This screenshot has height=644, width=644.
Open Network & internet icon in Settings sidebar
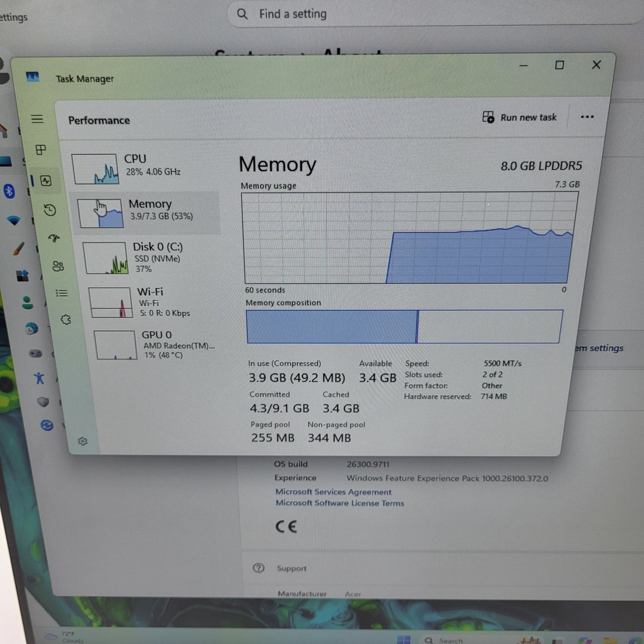click(x=13, y=220)
